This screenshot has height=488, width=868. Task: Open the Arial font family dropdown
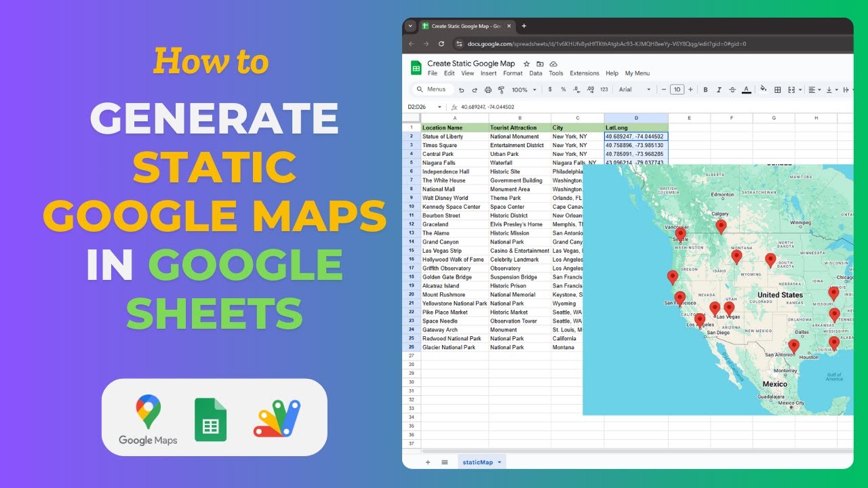point(635,89)
